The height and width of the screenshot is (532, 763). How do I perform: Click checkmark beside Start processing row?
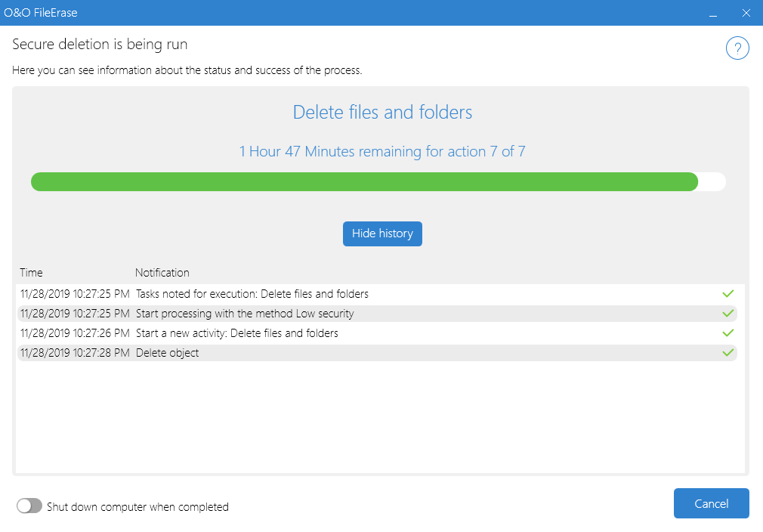(x=728, y=313)
